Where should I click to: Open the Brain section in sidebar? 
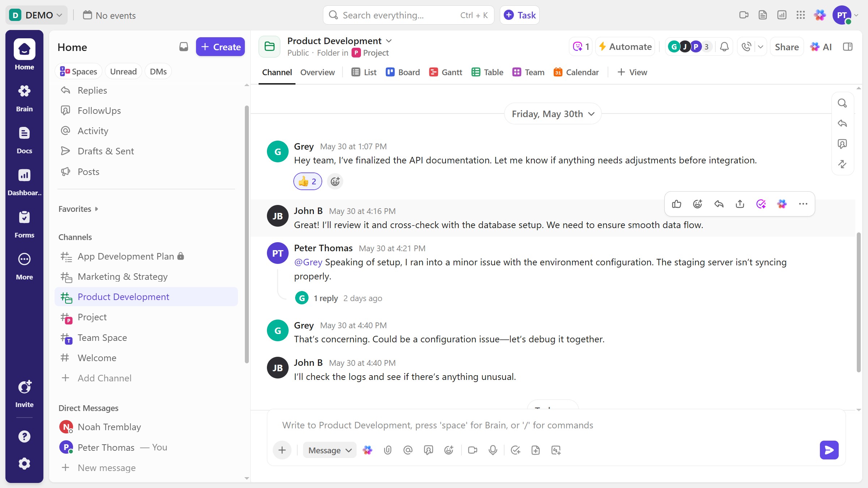pyautogui.click(x=24, y=98)
